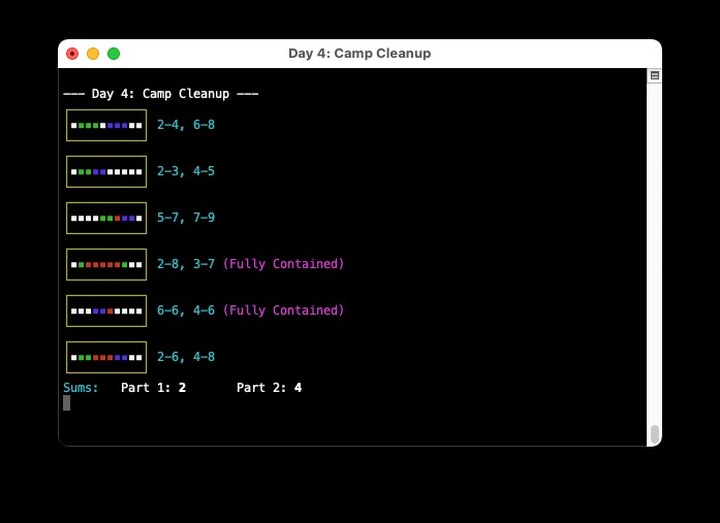The image size is (720, 523).
Task: Click the boxed diagram for 5-7, 7-9
Action: coord(107,218)
